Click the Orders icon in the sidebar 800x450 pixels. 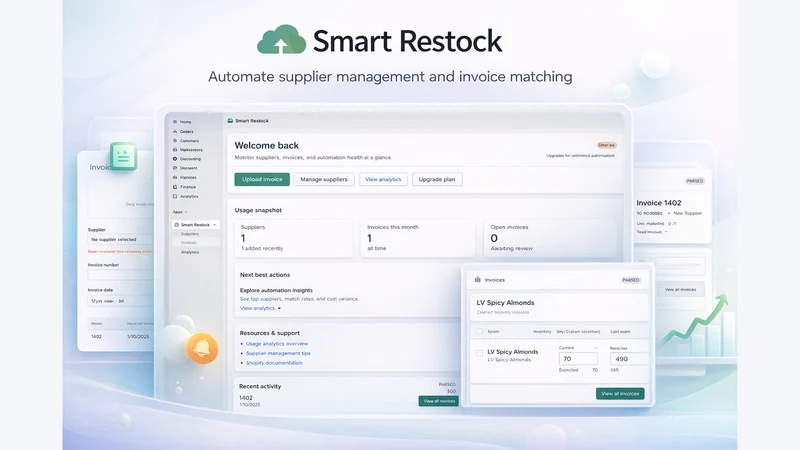coord(175,132)
